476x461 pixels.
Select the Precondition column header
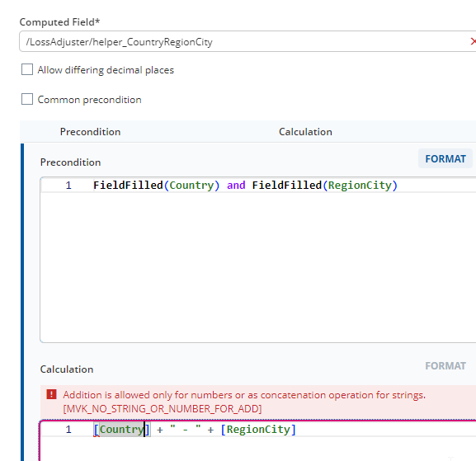tap(90, 132)
